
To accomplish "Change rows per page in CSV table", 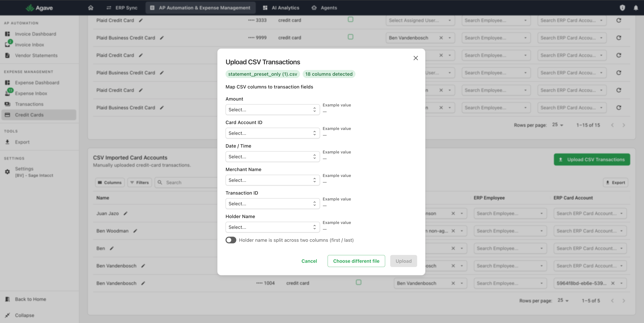I will pos(563,301).
